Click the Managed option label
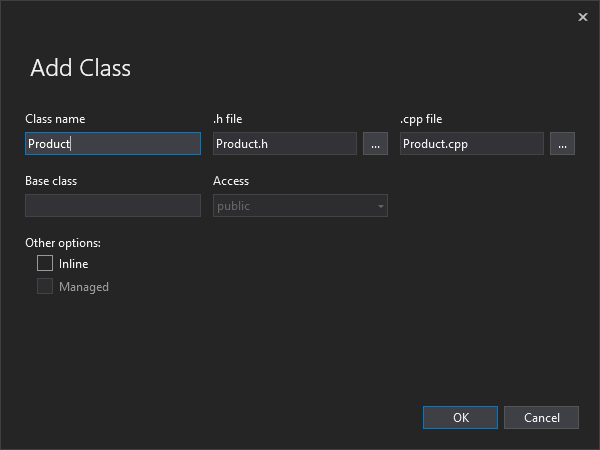The height and width of the screenshot is (450, 600). coord(84,287)
